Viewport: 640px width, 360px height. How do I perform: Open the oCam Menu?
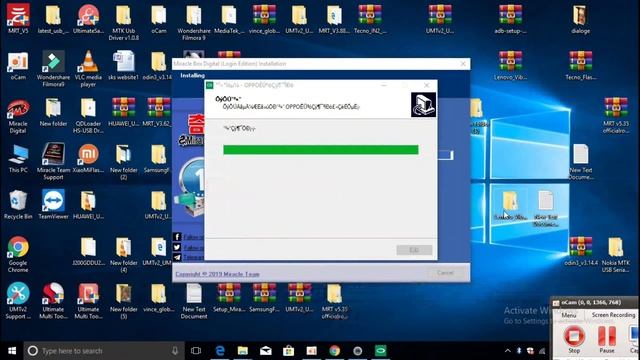[569, 315]
